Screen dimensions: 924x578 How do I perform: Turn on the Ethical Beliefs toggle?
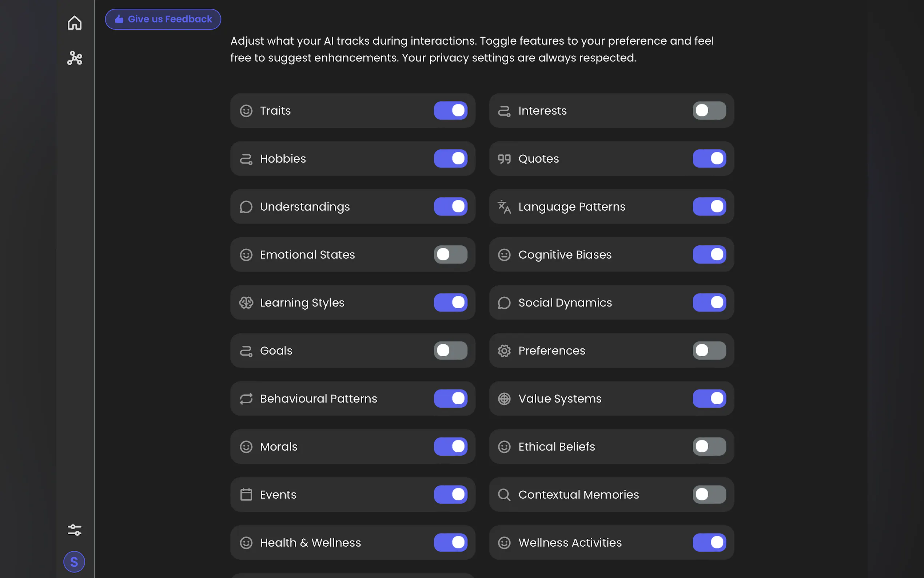pyautogui.click(x=709, y=447)
